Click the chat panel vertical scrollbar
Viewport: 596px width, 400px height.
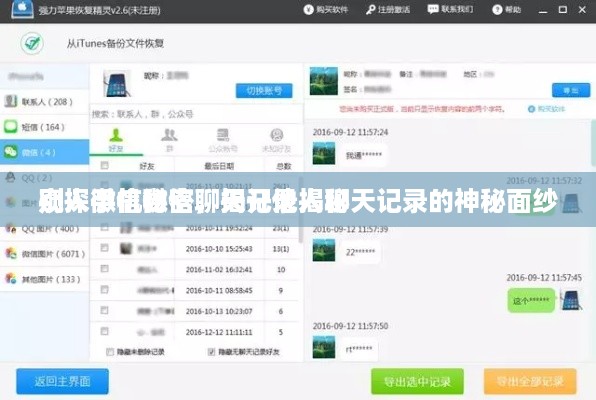(593, 143)
